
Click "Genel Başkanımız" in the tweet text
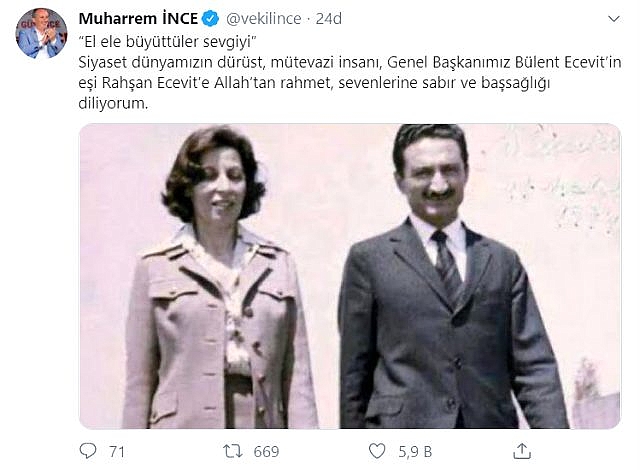pos(449,62)
